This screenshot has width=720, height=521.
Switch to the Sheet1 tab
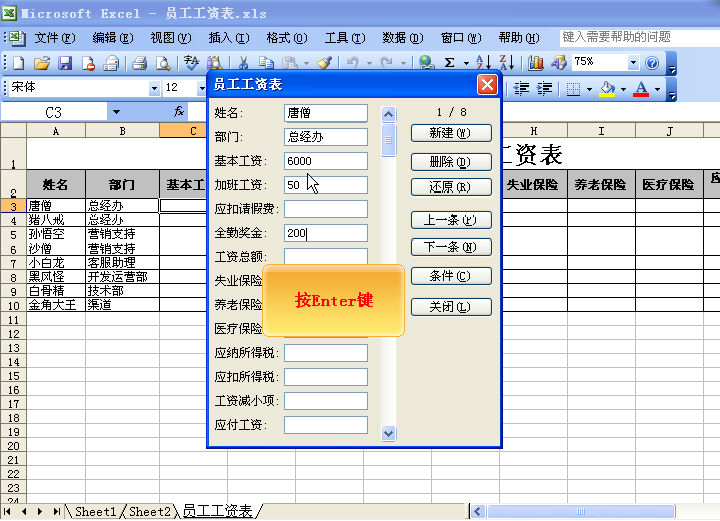(96, 511)
